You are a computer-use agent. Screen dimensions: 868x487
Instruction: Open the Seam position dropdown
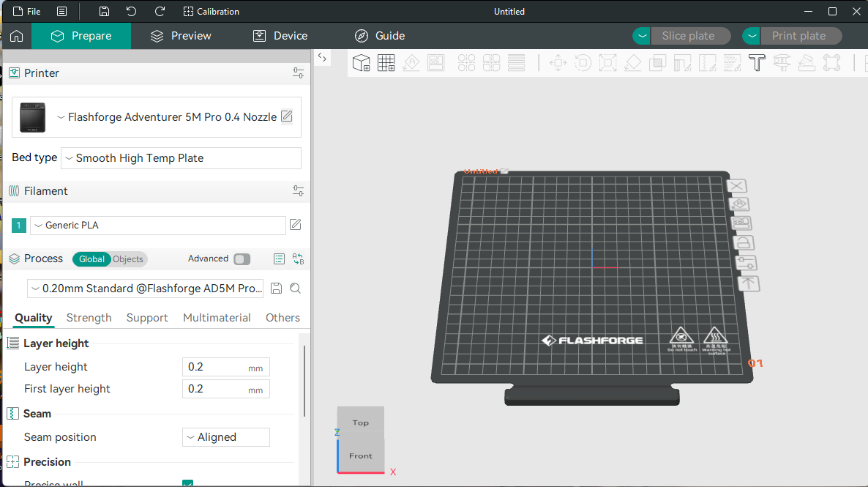[226, 437]
